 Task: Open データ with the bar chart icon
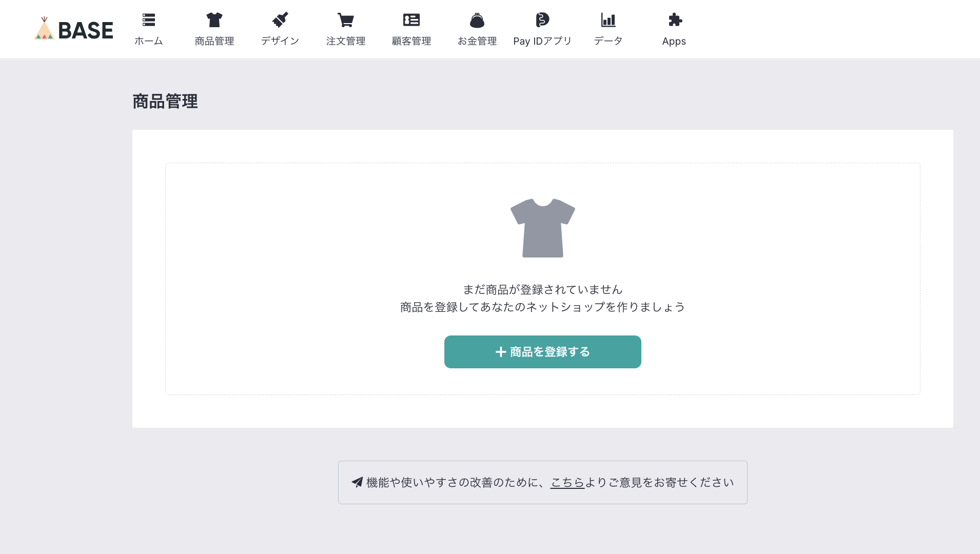click(609, 19)
